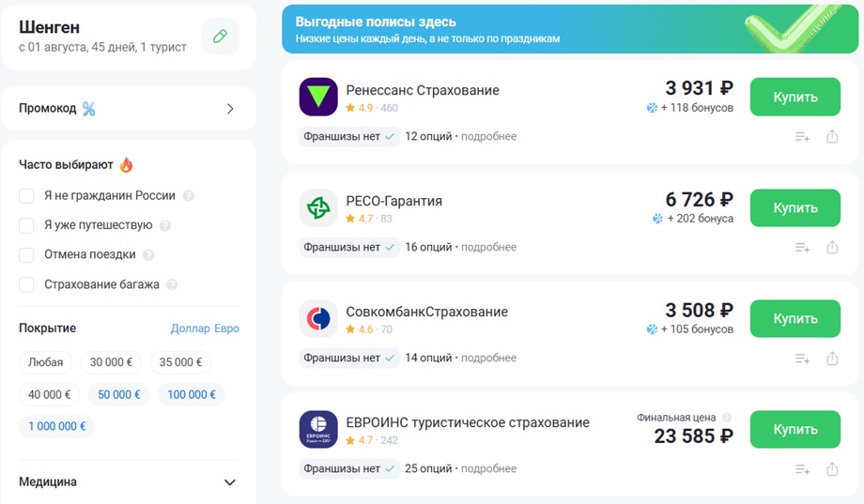Open подробнее for 12 опций
The height and width of the screenshot is (504, 864).
pyautogui.click(x=488, y=137)
